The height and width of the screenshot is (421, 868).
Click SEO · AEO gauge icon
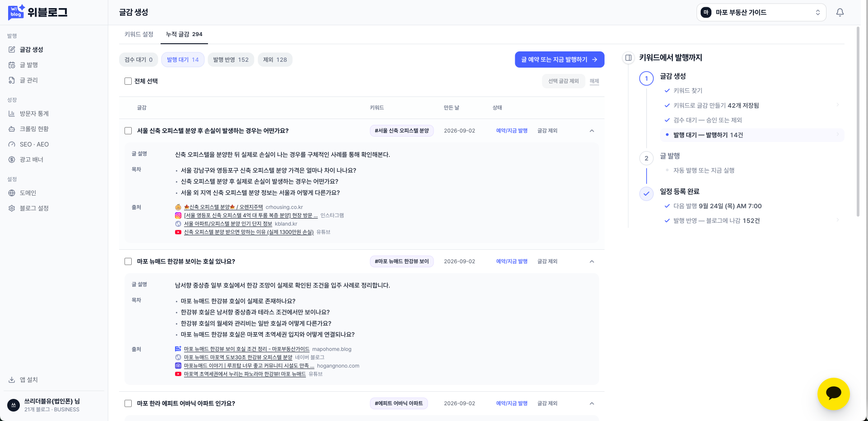click(12, 144)
